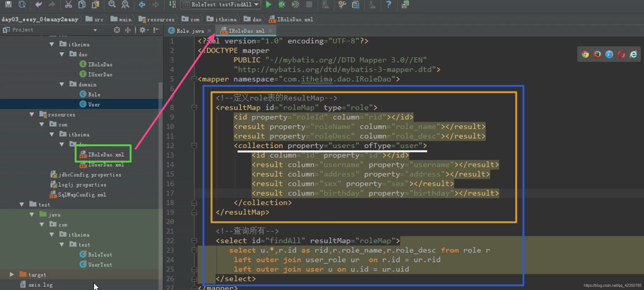Select axis.log file
Screen dimensions: 644x290
tap(36, 285)
